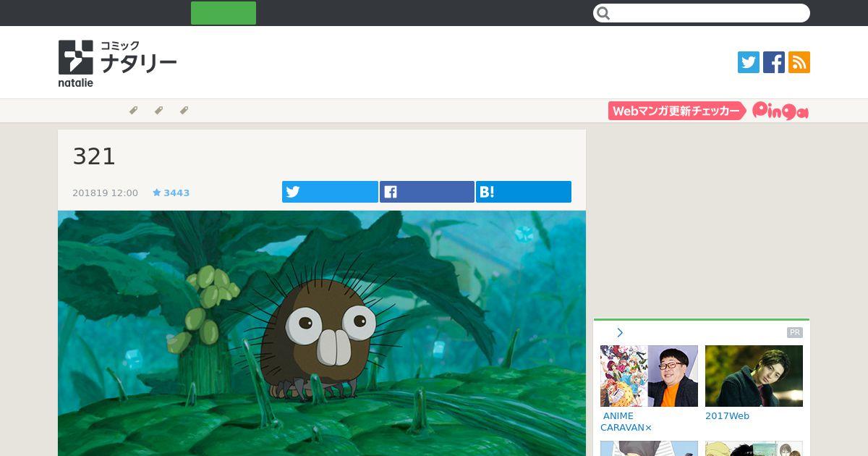Click the green button in top bar
The width and height of the screenshot is (868, 456).
[224, 13]
